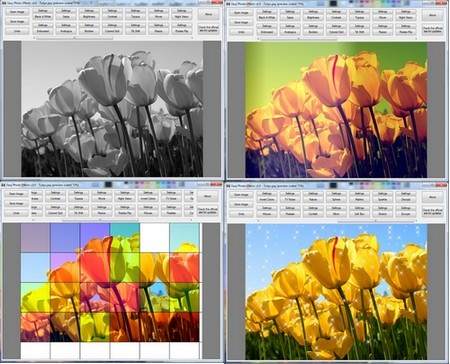Click Night Vision button in the top-right window
This screenshot has height=364, width=450.
(x=406, y=17)
